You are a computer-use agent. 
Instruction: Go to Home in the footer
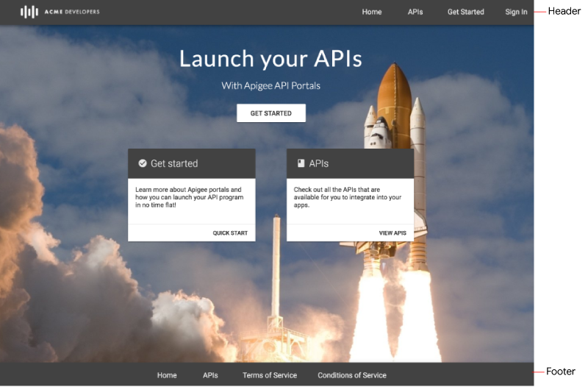pyautogui.click(x=167, y=375)
